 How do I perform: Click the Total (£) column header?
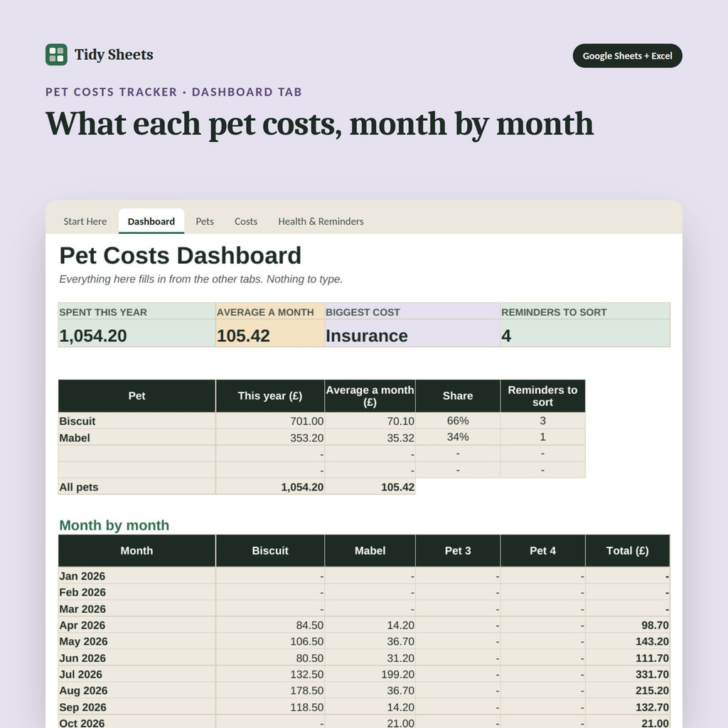[628, 551]
